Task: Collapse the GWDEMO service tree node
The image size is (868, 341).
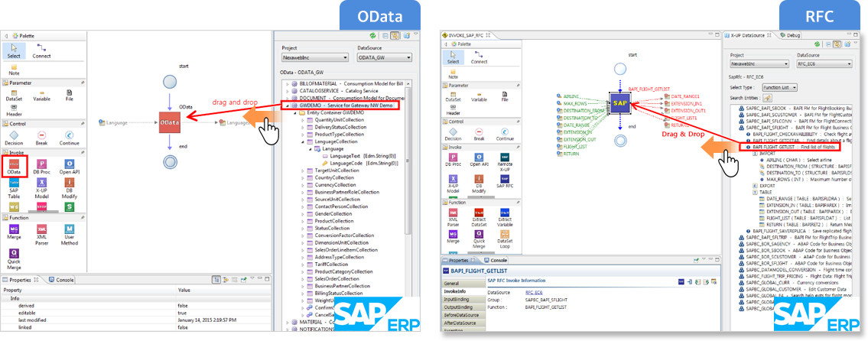Action: point(287,105)
